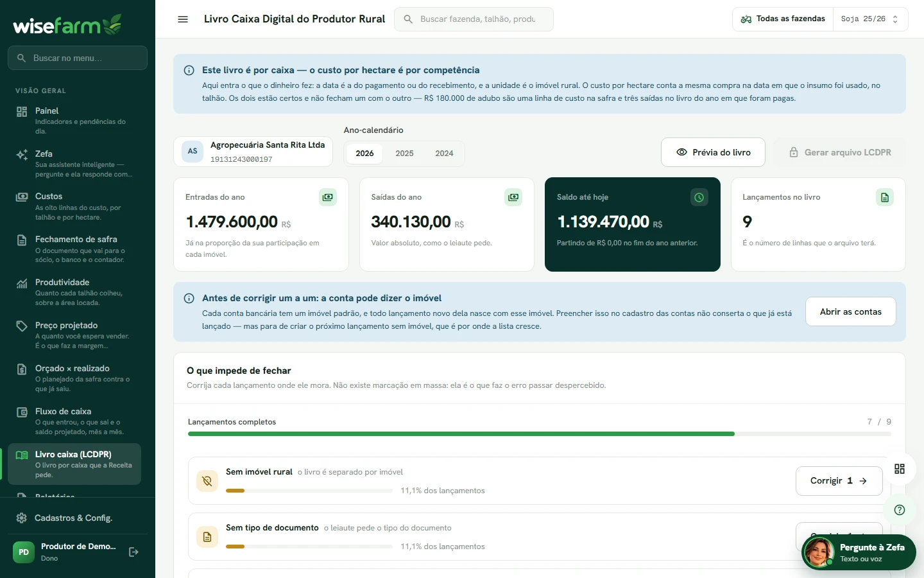This screenshot has width=924, height=578.
Task: Click the Sem imóvel rural percentage bar
Action: [x=309, y=491]
